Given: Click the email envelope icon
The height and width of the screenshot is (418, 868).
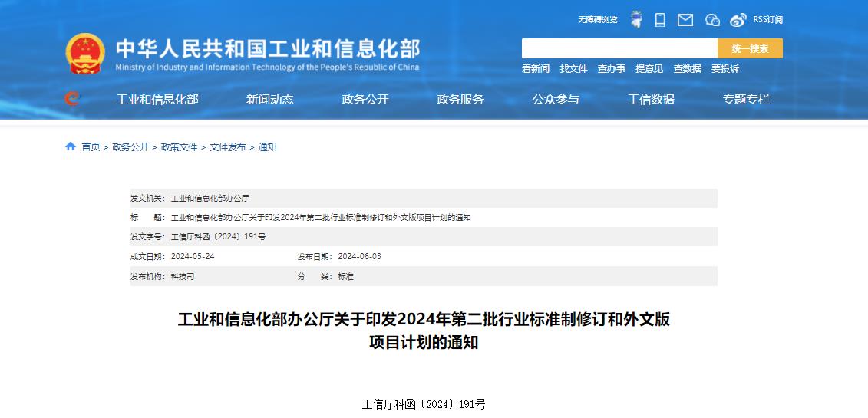Looking at the screenshot, I should tap(685, 20).
